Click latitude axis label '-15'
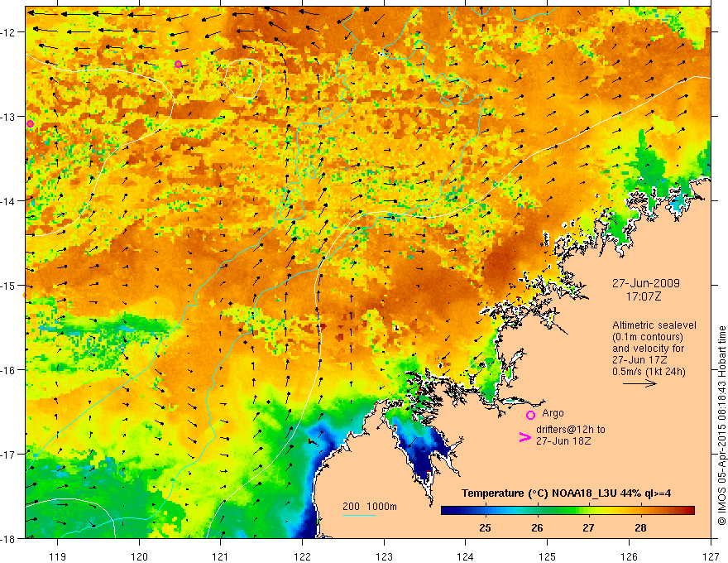 coord(9,285)
